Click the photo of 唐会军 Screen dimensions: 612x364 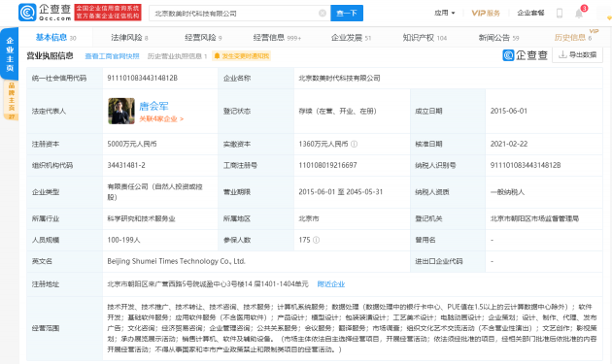121,111
